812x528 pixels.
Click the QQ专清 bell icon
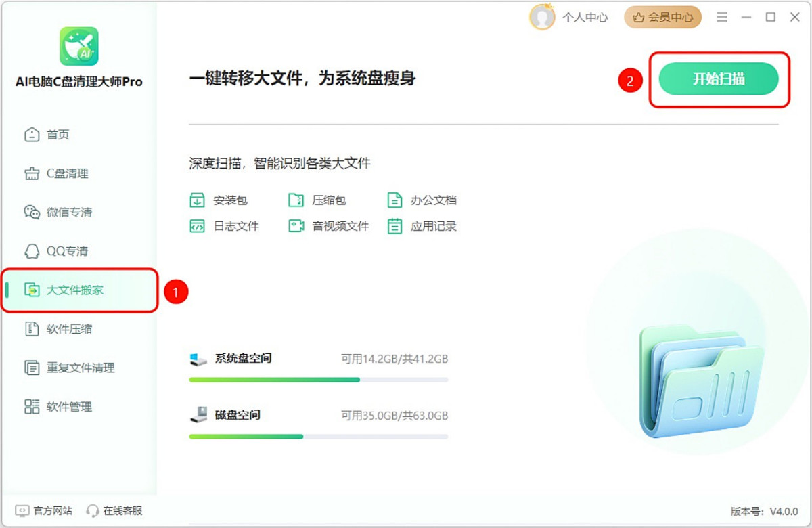[32, 251]
